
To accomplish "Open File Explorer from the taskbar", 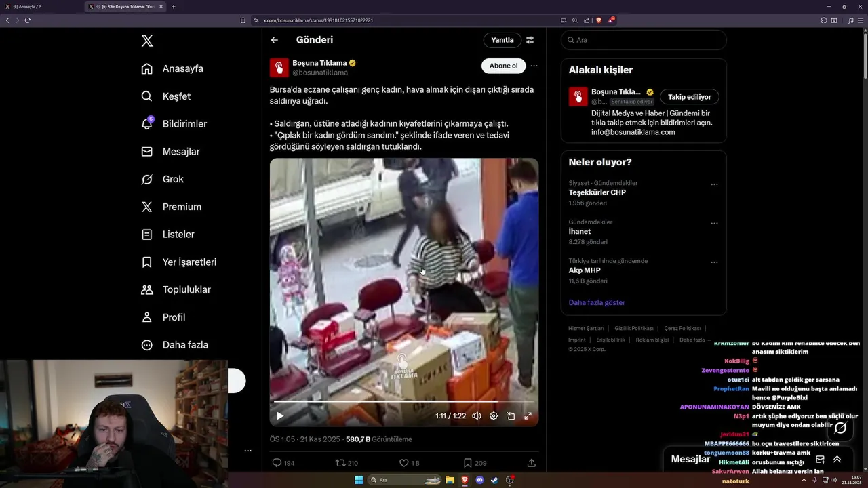I will [449, 480].
